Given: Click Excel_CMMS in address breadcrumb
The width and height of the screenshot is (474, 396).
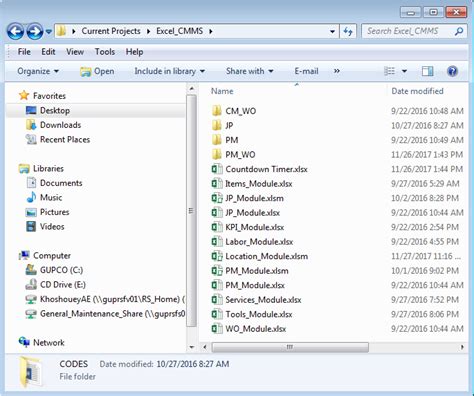Looking at the screenshot, I should [180, 31].
